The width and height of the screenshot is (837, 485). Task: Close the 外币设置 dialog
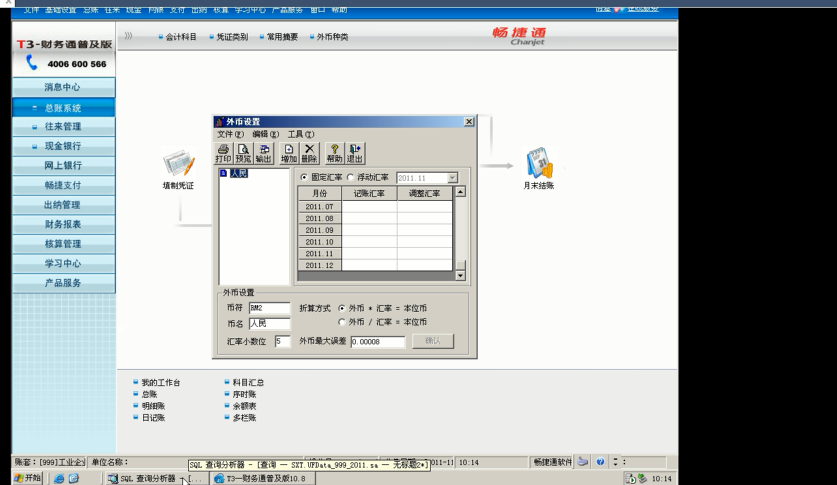click(469, 122)
